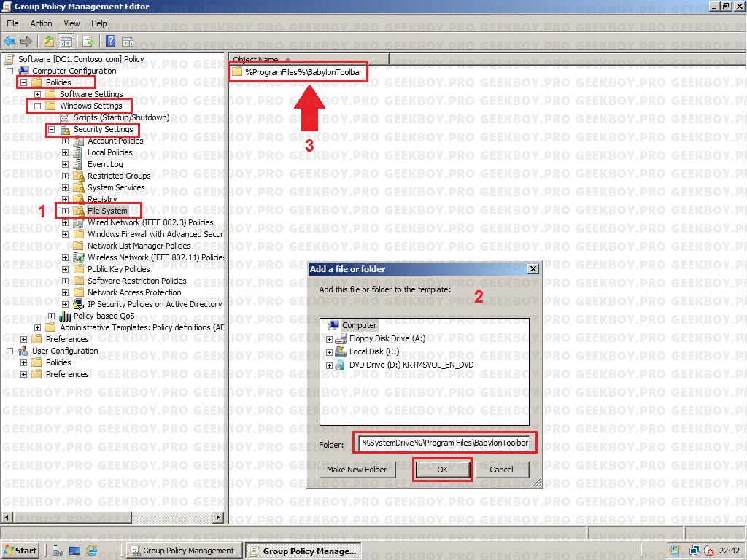This screenshot has height=560, width=747.
Task: Select Wired Network (IEEE 802.3) Policies
Action: coord(150,222)
